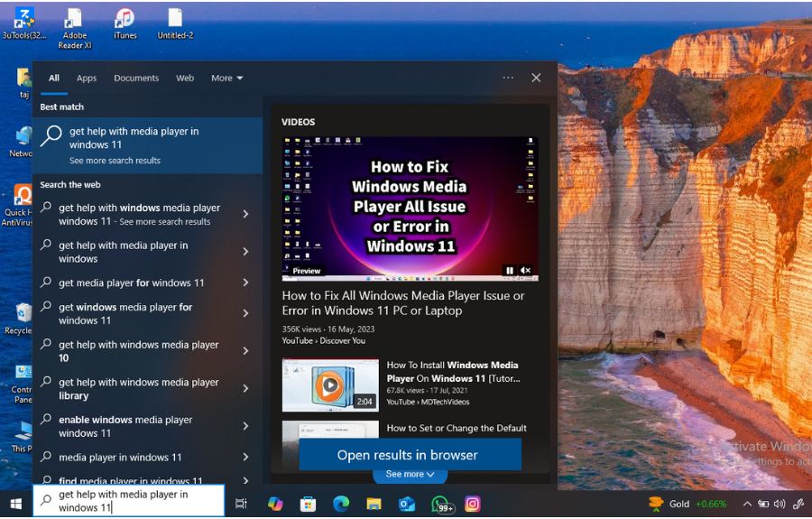Expand 'get media player for windows 11' arrow
The width and height of the screenshot is (812, 519).
point(245,283)
